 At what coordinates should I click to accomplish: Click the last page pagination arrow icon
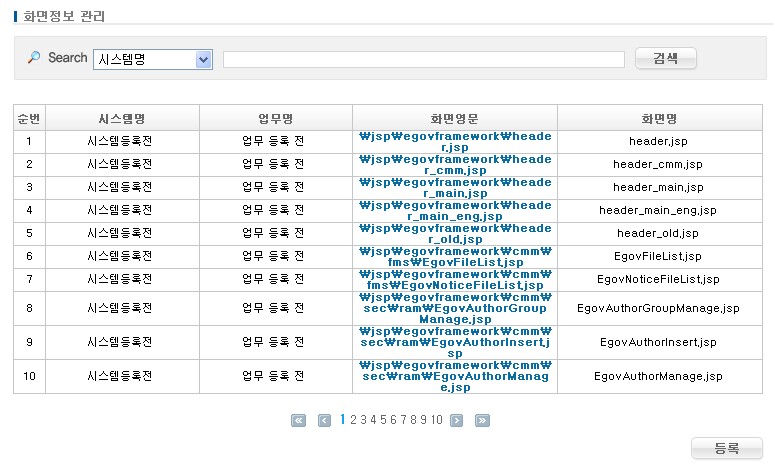point(482,421)
